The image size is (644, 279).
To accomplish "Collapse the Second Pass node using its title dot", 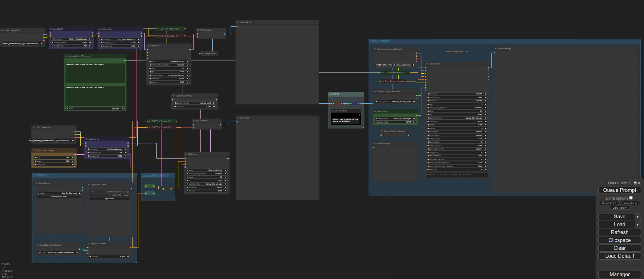I will 238,22.
